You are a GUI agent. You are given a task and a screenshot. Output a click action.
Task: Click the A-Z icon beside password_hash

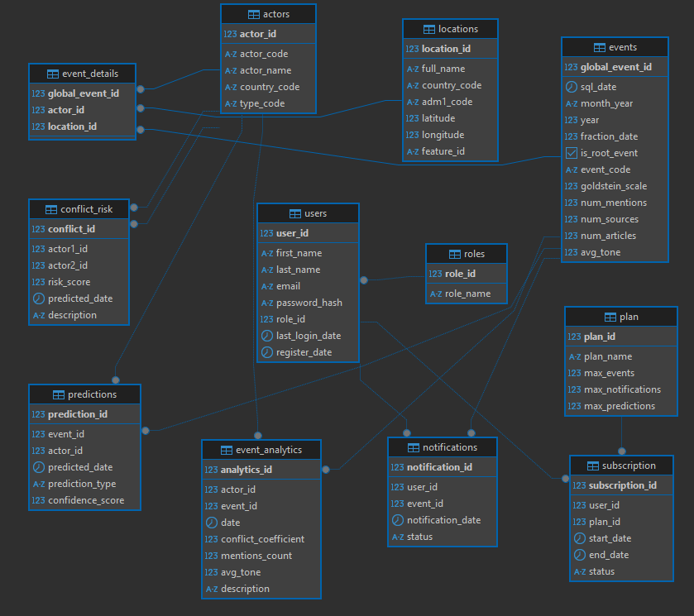[x=266, y=303]
